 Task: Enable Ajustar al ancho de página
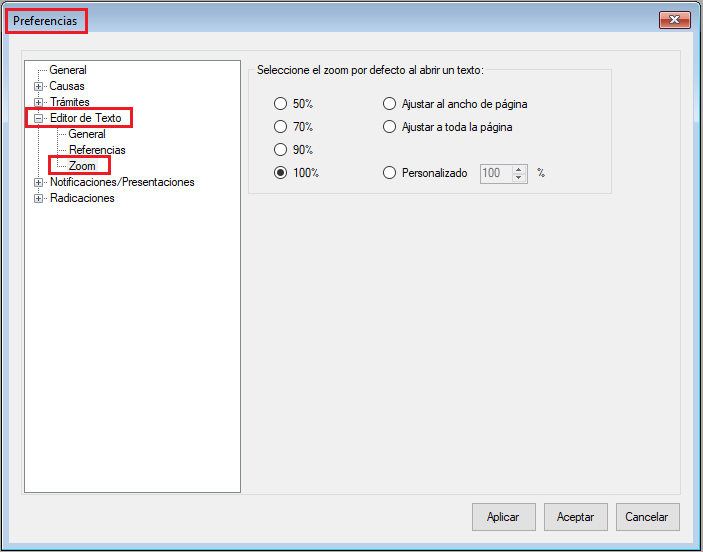click(390, 104)
